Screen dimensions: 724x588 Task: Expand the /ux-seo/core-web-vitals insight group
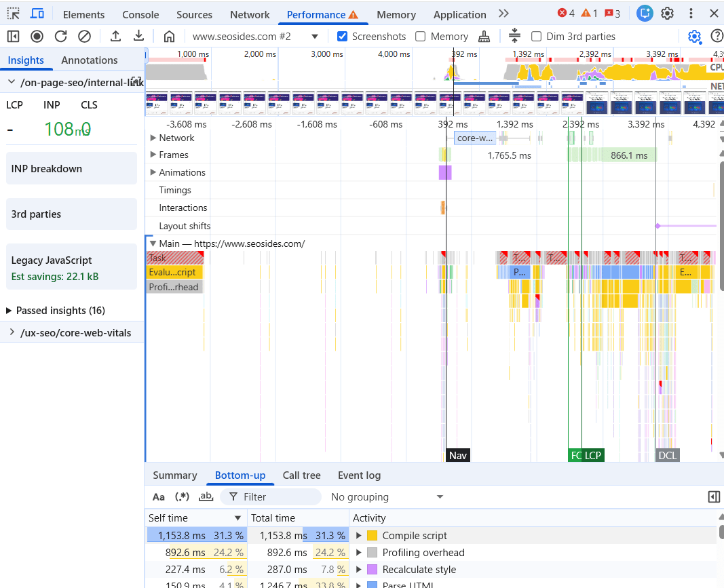pyautogui.click(x=12, y=332)
